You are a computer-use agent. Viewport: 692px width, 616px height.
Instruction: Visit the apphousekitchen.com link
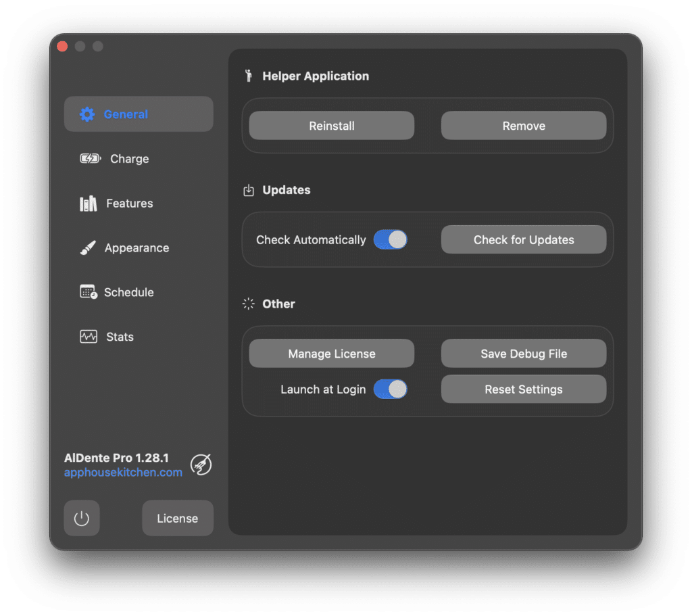tap(123, 473)
